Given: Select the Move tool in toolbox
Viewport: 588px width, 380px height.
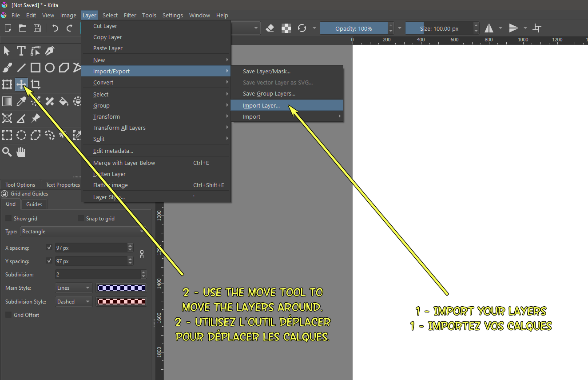Looking at the screenshot, I should [x=21, y=84].
